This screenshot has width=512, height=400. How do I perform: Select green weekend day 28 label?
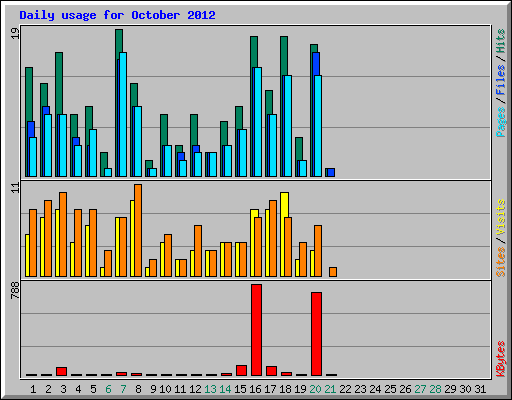pos(435,389)
